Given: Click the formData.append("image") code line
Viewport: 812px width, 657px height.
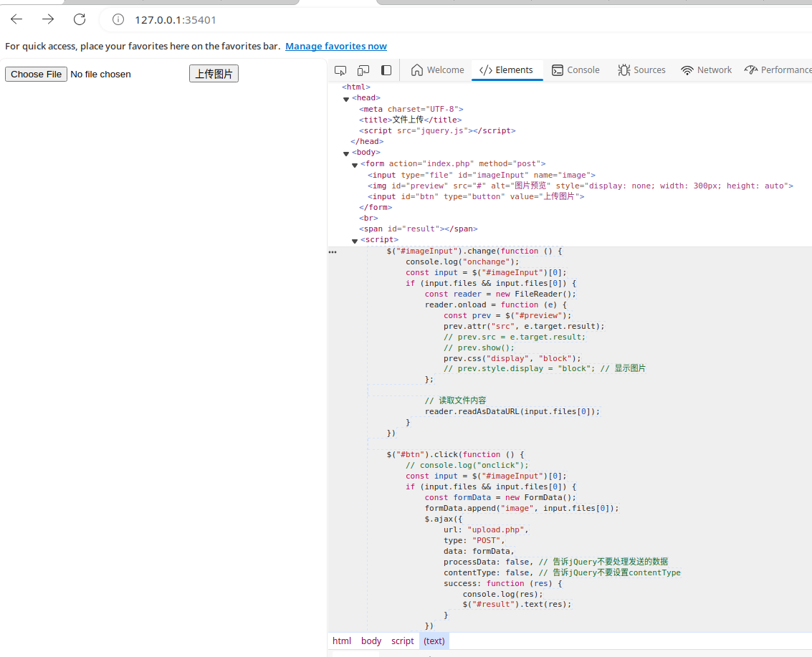Looking at the screenshot, I should [522, 509].
